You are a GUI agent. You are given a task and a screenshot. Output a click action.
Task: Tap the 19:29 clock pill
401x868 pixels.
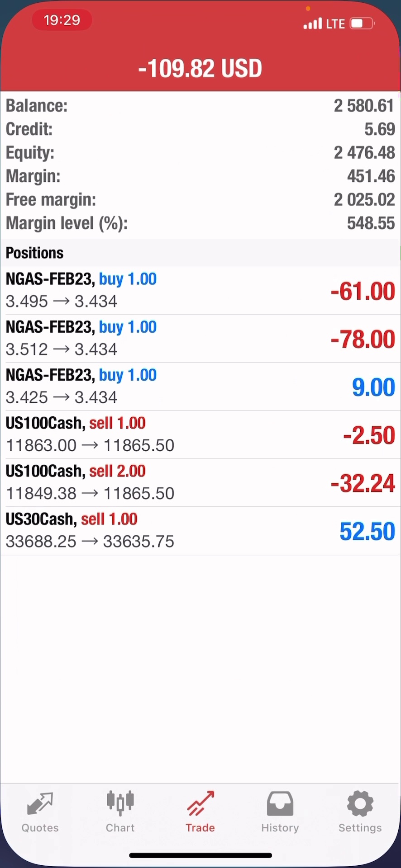(62, 20)
